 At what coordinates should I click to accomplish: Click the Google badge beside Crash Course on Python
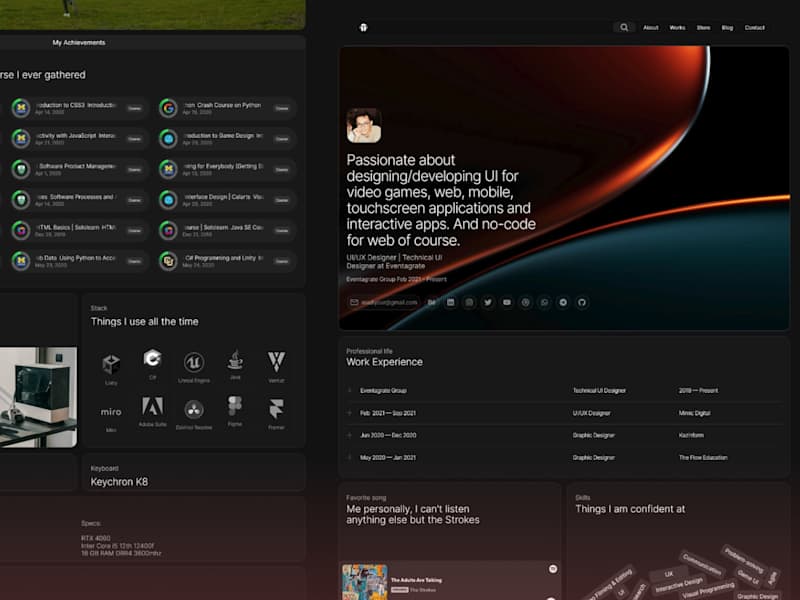tap(168, 108)
